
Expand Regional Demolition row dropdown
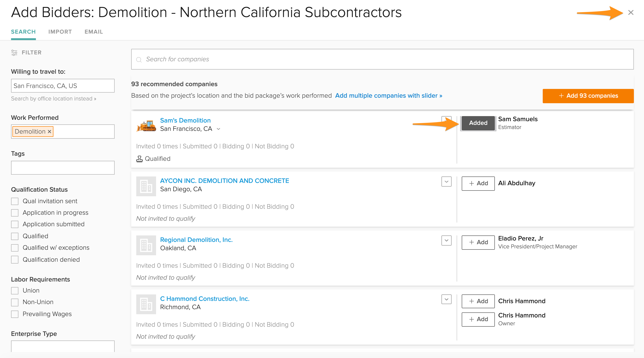tap(446, 241)
